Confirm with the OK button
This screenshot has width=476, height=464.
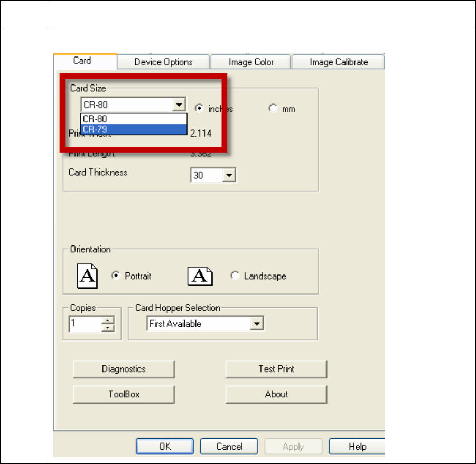pos(165,446)
